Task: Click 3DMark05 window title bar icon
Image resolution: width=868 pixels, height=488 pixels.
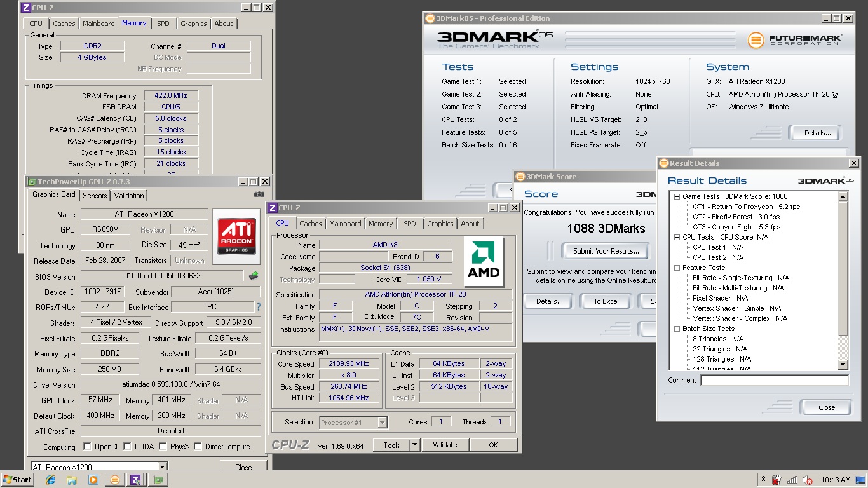Action: pos(430,18)
